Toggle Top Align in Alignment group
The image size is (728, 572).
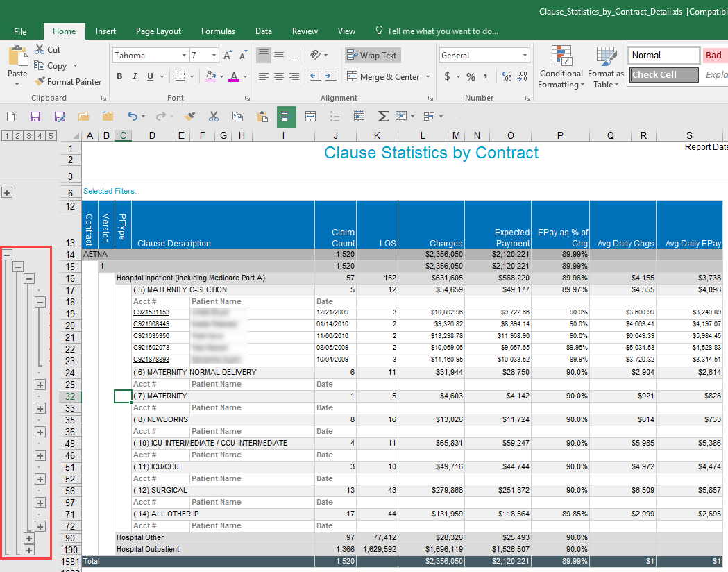(x=264, y=56)
